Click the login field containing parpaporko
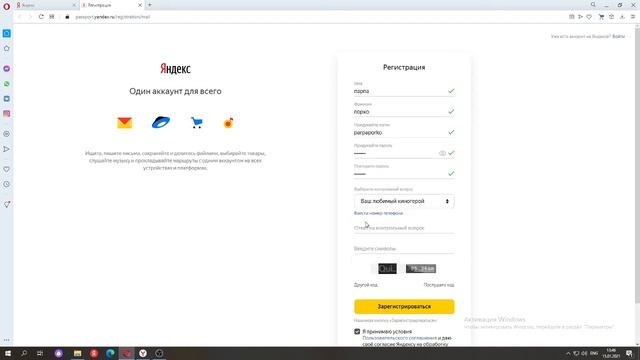 [x=404, y=132]
